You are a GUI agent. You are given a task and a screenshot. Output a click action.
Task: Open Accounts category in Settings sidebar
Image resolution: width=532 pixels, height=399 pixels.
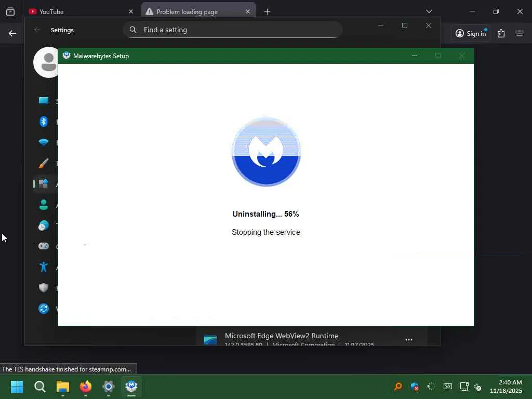(44, 205)
